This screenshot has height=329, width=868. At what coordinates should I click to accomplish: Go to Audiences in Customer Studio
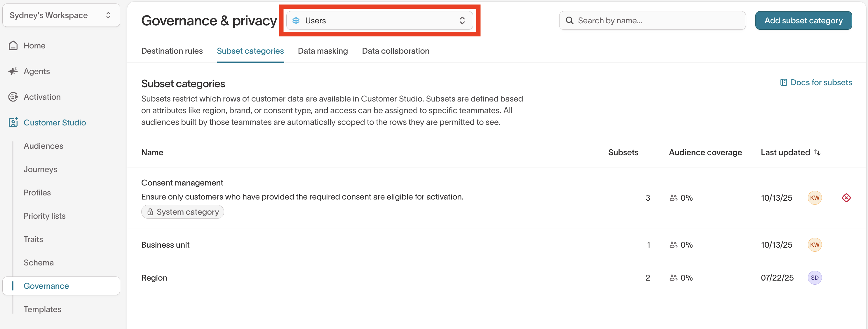(x=43, y=146)
